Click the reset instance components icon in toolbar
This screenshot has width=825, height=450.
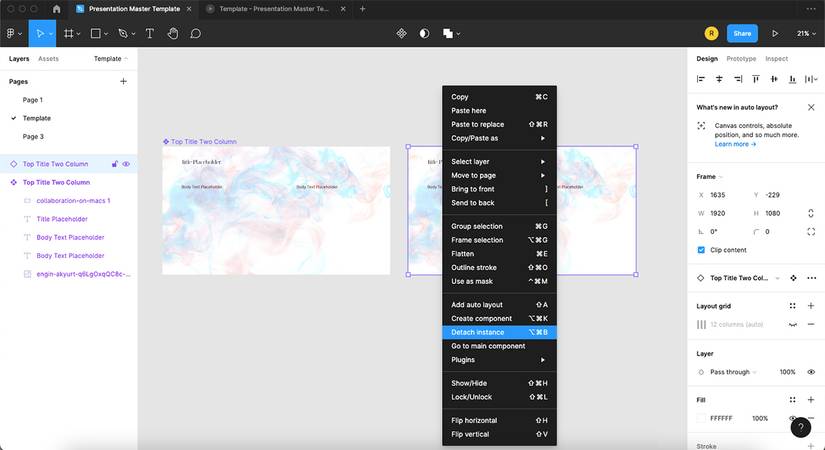tap(401, 34)
